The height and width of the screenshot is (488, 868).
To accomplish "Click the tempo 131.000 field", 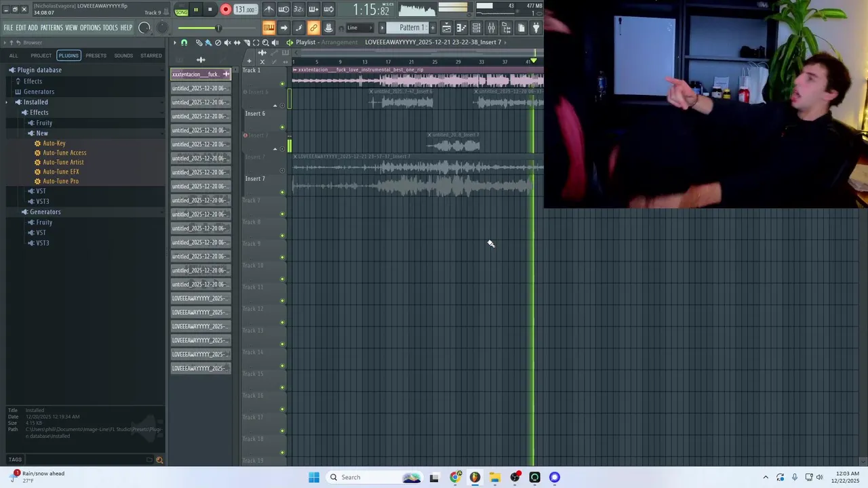I will 245,9.
